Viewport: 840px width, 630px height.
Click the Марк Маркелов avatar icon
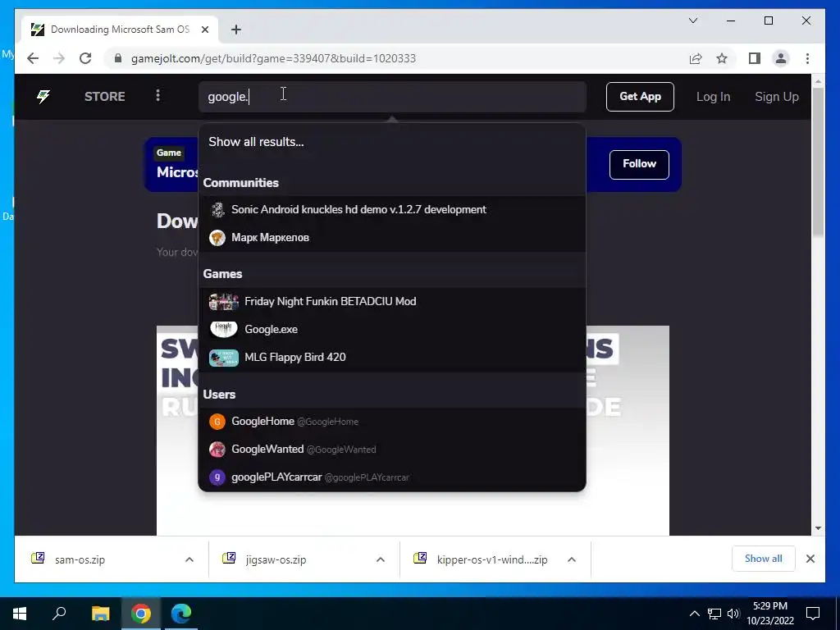217,237
